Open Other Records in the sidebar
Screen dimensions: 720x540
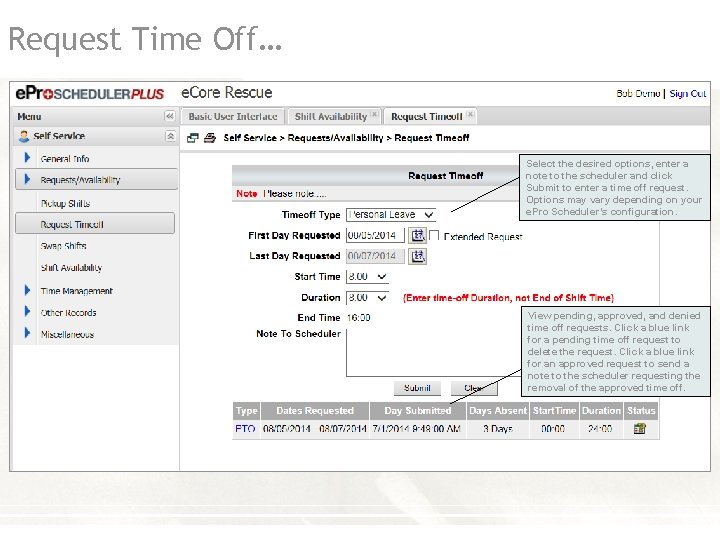point(68,313)
